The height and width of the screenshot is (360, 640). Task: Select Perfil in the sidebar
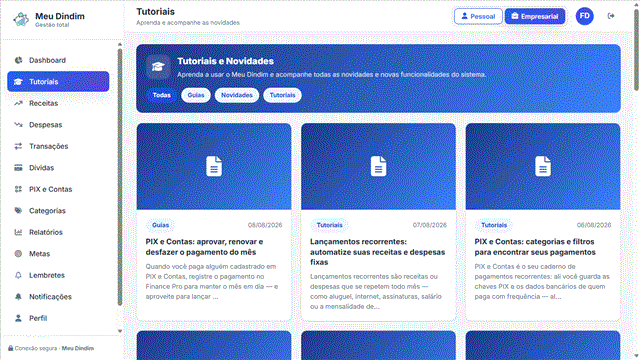[x=58, y=318]
